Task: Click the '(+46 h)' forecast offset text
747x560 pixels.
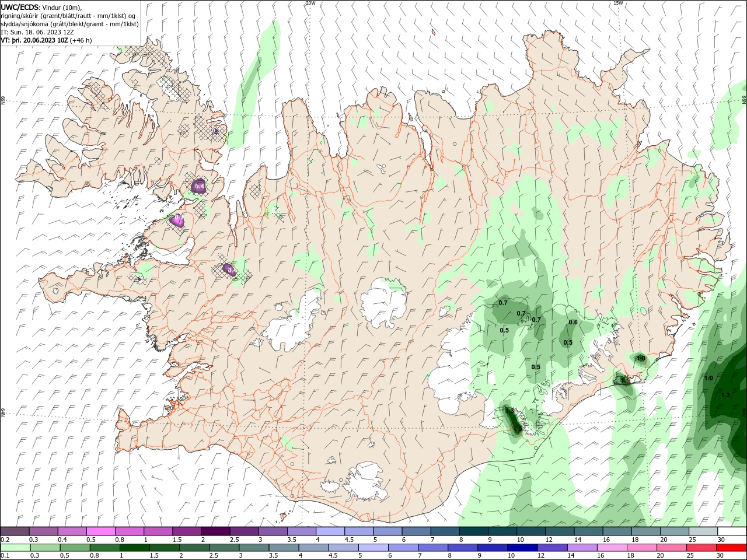Action: 81,40
